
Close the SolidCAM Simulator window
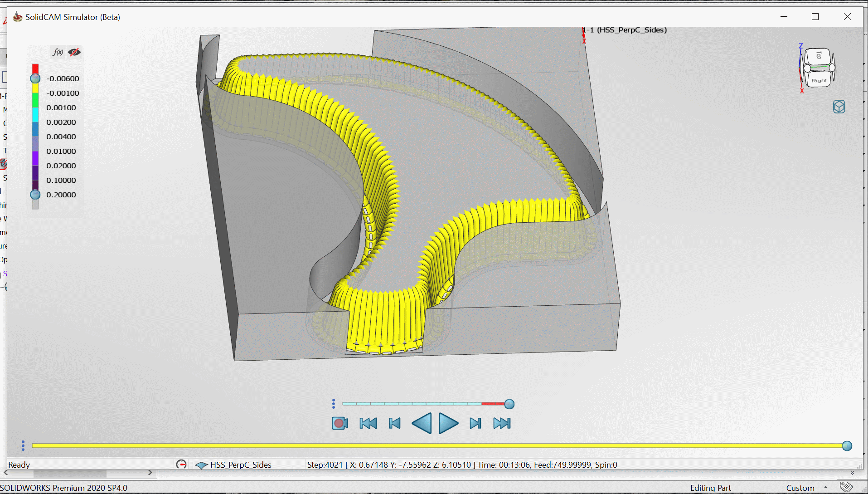tap(847, 17)
